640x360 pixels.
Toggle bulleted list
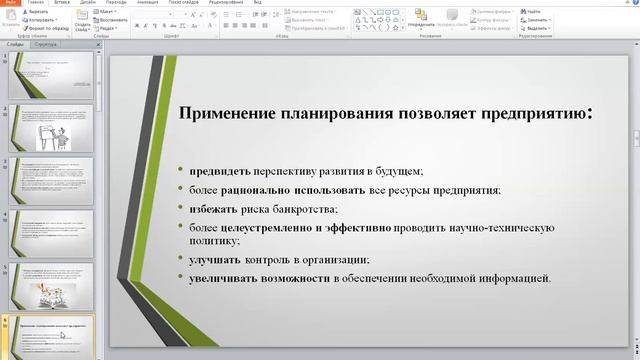227,15
